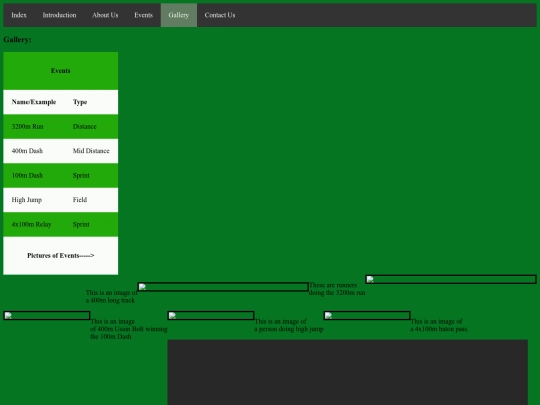Click the Gallery: heading

(17, 40)
